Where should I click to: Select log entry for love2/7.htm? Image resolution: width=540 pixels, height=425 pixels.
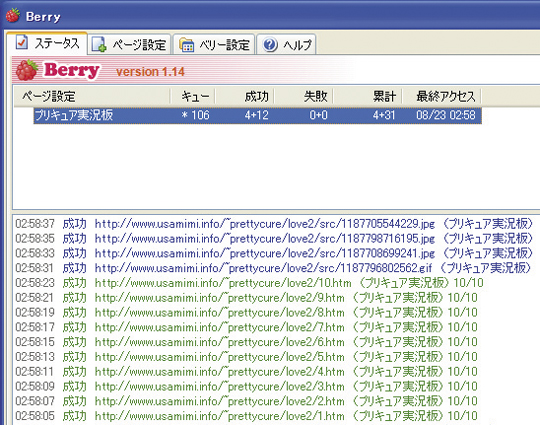(246, 327)
